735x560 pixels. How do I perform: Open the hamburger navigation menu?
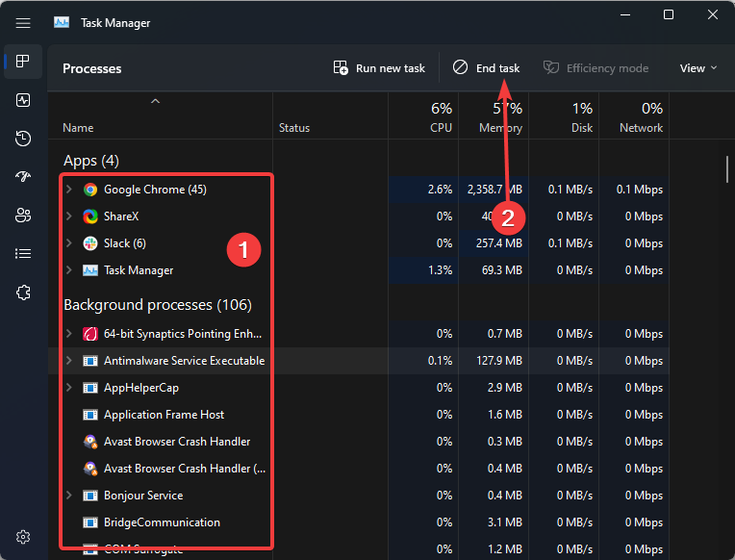[23, 23]
